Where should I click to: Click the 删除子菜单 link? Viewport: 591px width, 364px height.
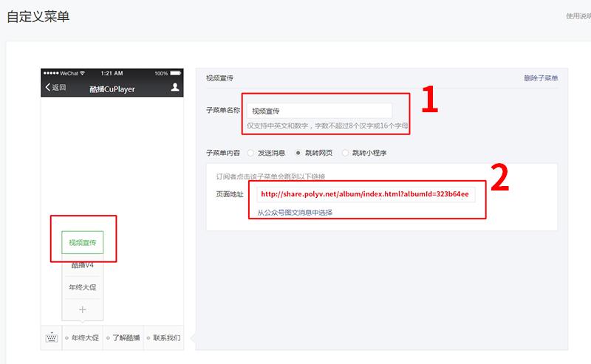pyautogui.click(x=541, y=78)
